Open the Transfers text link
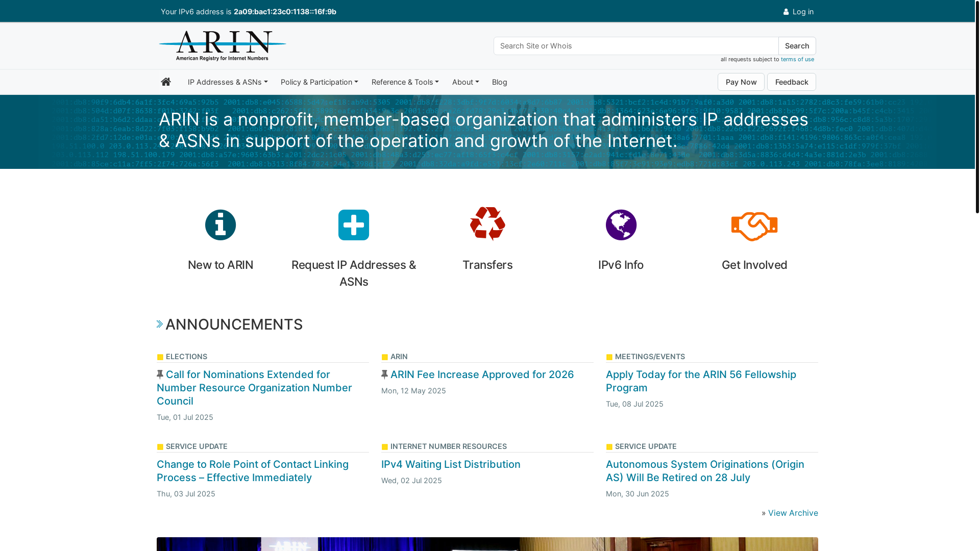The height and width of the screenshot is (551, 980). [x=487, y=265]
